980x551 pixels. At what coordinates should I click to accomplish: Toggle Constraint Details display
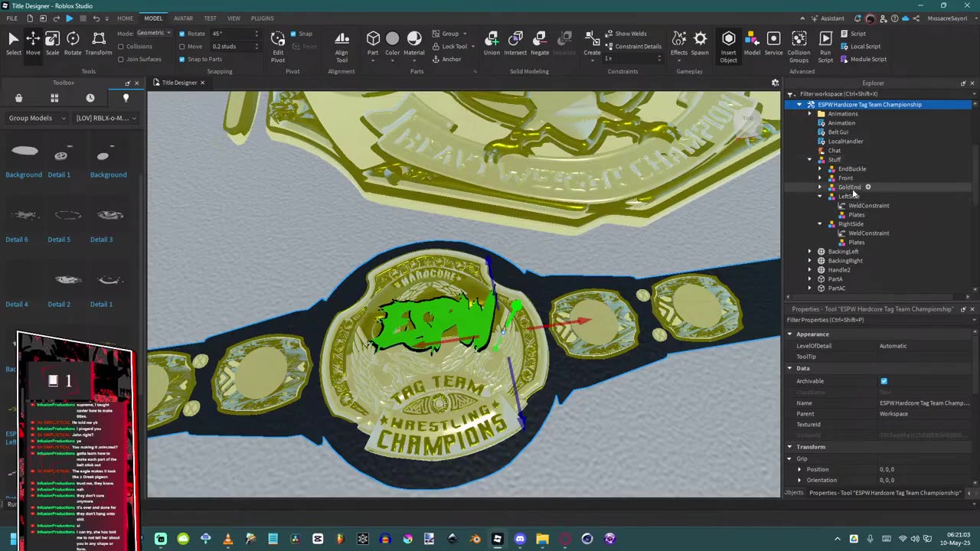(x=632, y=46)
